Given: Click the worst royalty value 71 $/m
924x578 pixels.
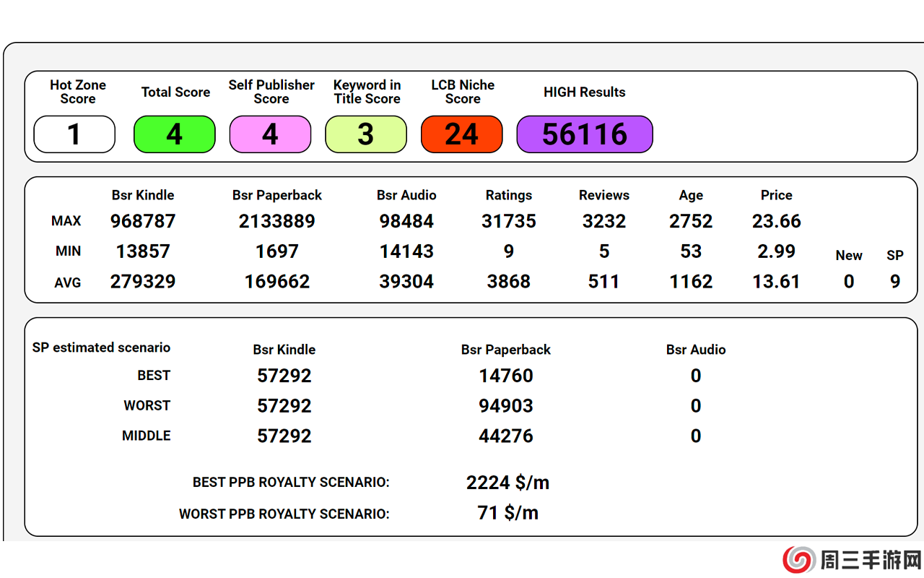Looking at the screenshot, I should click(507, 513).
